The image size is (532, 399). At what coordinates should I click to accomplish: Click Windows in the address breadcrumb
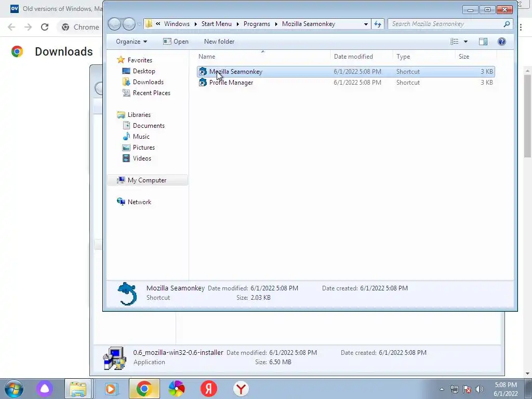click(x=177, y=24)
